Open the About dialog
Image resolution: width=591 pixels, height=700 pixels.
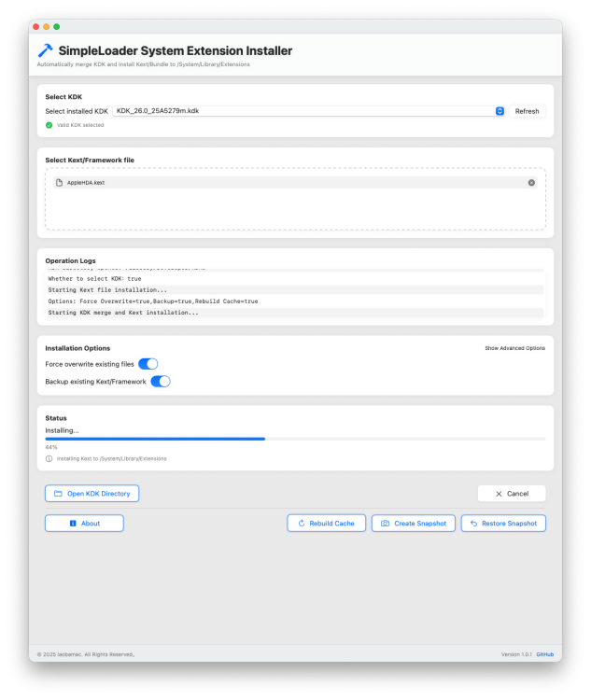(84, 524)
